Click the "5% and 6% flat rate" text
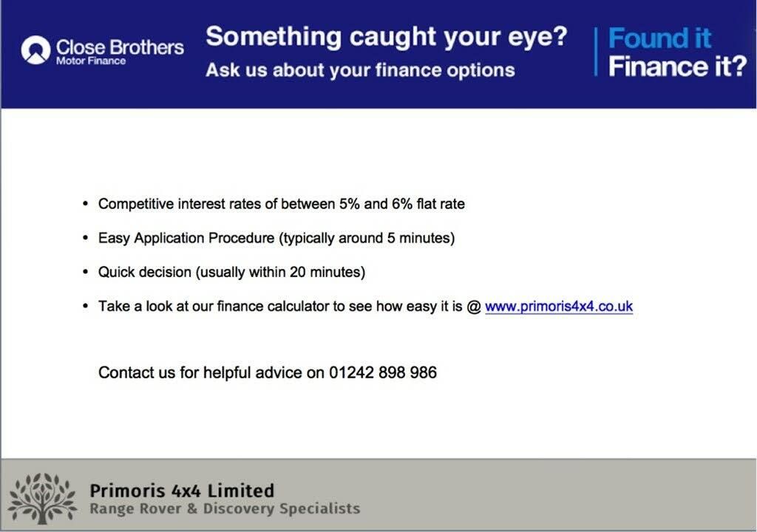The width and height of the screenshot is (757, 532). click(401, 204)
